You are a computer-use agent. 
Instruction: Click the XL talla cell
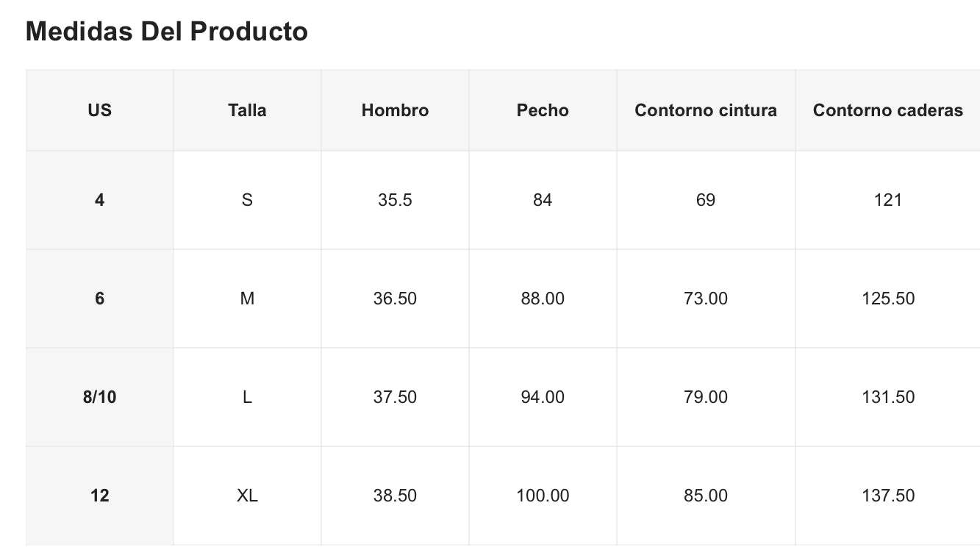[247, 496]
